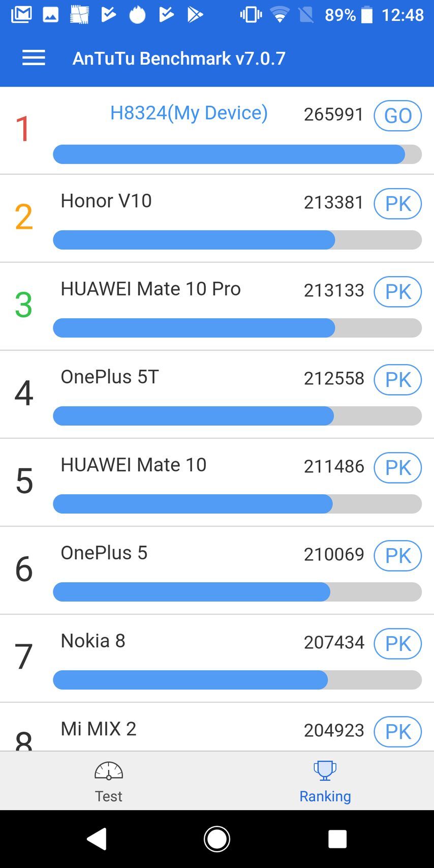Tap the battery icon in status bar
This screenshot has width=434, height=868.
coord(366,15)
